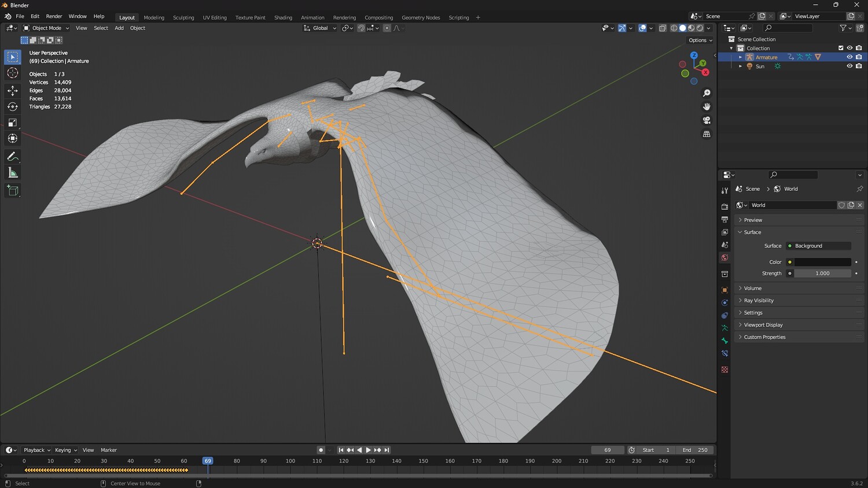Click the End frame field
Viewport: 868px width, 488px height.
pyautogui.click(x=696, y=450)
